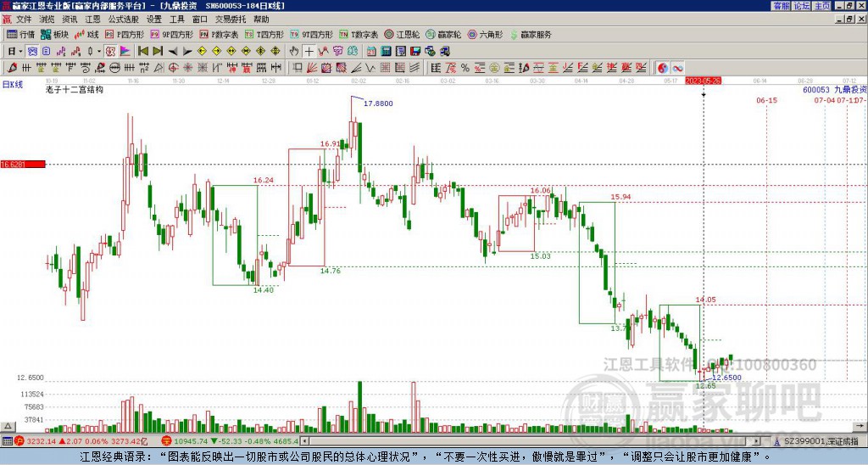Image resolution: width=868 pixels, height=465 pixels.
Task: Click the 17.8800 high price label
Action: (x=378, y=104)
